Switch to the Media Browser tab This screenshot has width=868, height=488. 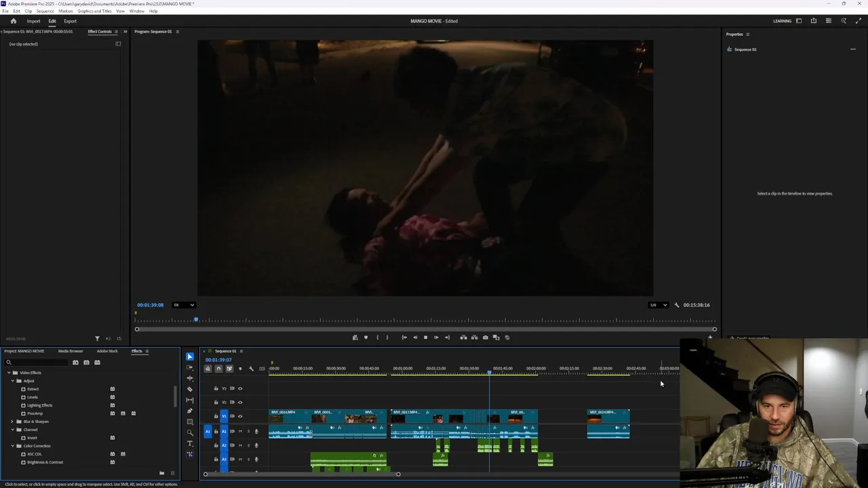[71, 351]
